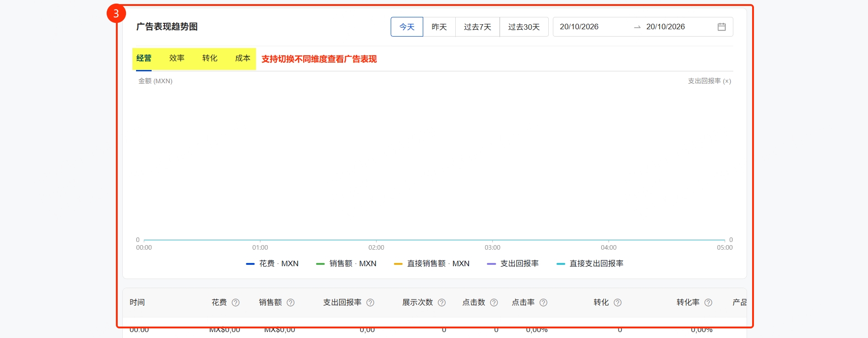This screenshot has height=338, width=868.
Task: Click the 支出回报率 (×) axis label
Action: pyautogui.click(x=710, y=81)
